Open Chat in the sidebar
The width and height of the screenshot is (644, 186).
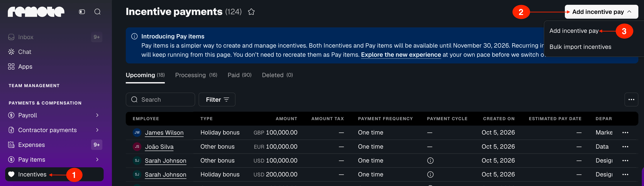click(x=25, y=52)
